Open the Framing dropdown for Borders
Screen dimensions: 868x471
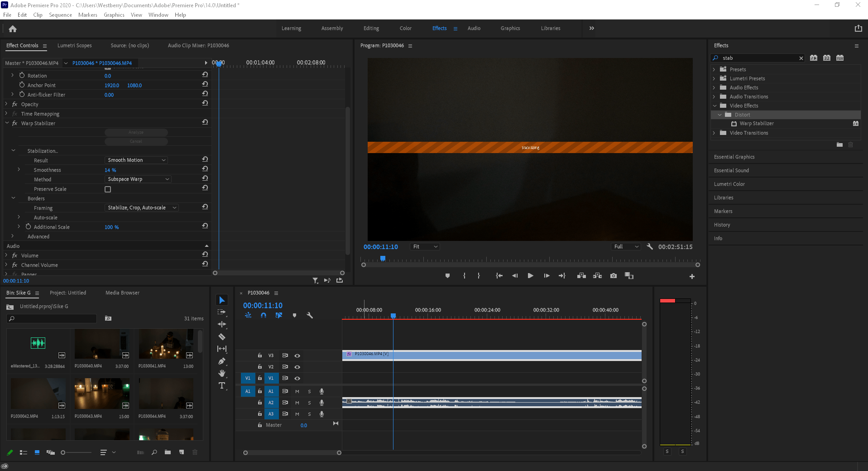click(141, 207)
